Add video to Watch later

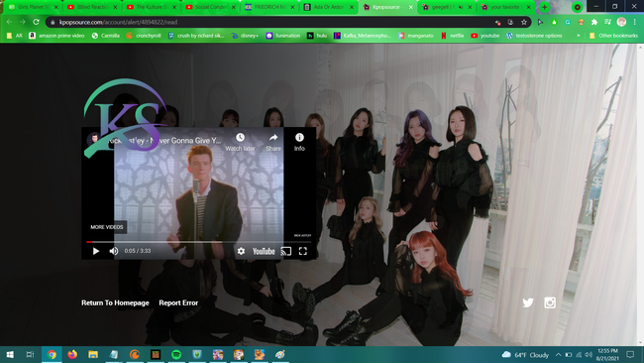point(241,142)
